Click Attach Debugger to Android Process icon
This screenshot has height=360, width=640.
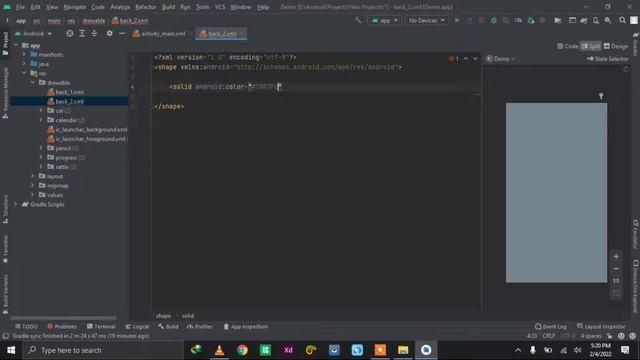pyautogui.click(x=531, y=20)
